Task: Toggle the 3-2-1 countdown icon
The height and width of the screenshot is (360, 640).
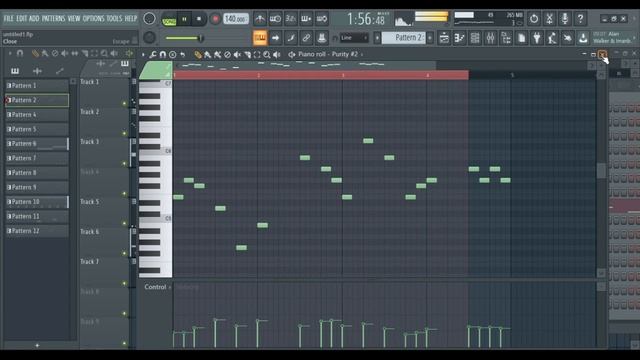Action: pyautogui.click(x=291, y=19)
